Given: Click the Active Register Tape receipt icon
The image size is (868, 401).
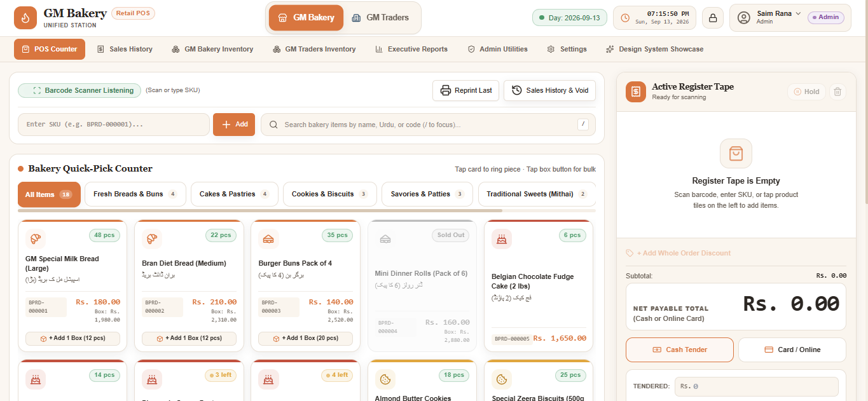Looking at the screenshot, I should 636,92.
